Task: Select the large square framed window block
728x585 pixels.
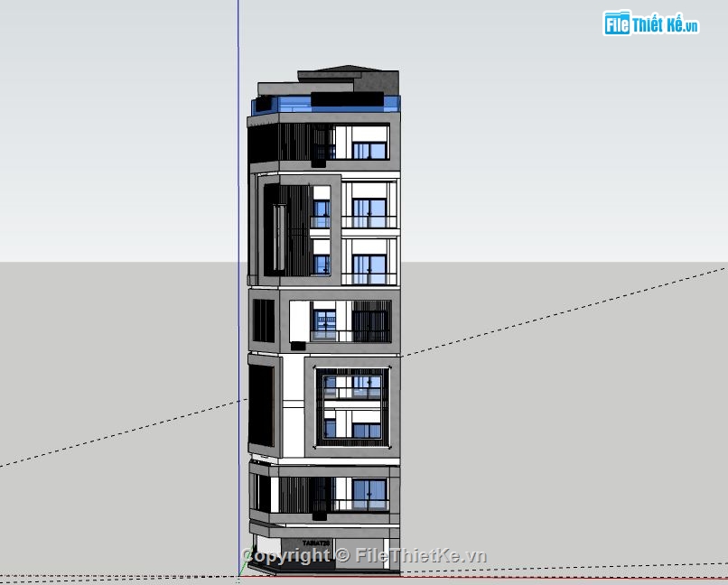Action: [x=352, y=407]
